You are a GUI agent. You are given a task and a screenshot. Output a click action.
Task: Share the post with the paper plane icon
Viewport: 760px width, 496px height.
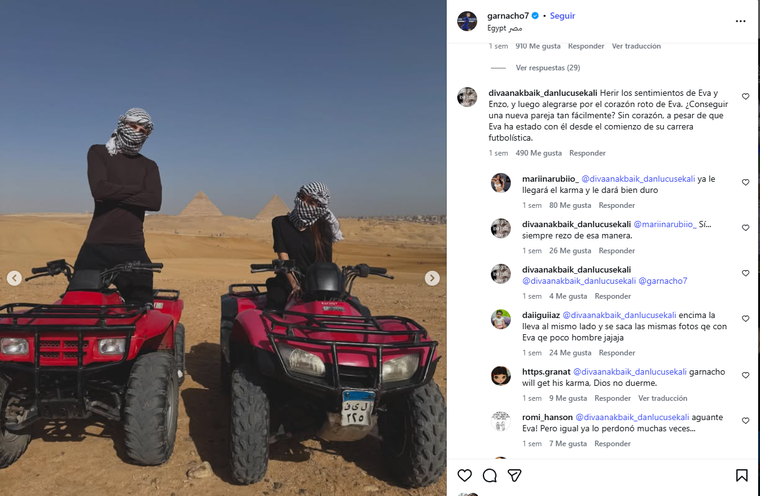click(x=514, y=475)
